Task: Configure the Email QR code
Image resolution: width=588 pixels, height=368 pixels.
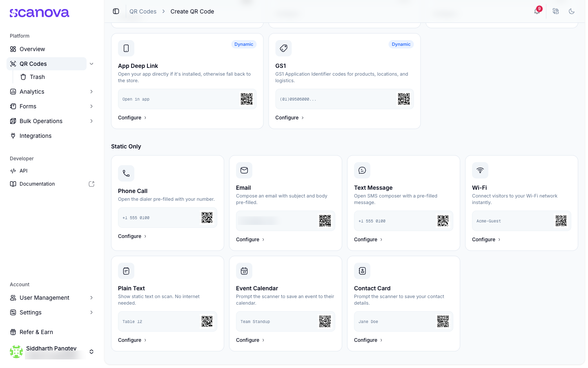Action: (250, 240)
